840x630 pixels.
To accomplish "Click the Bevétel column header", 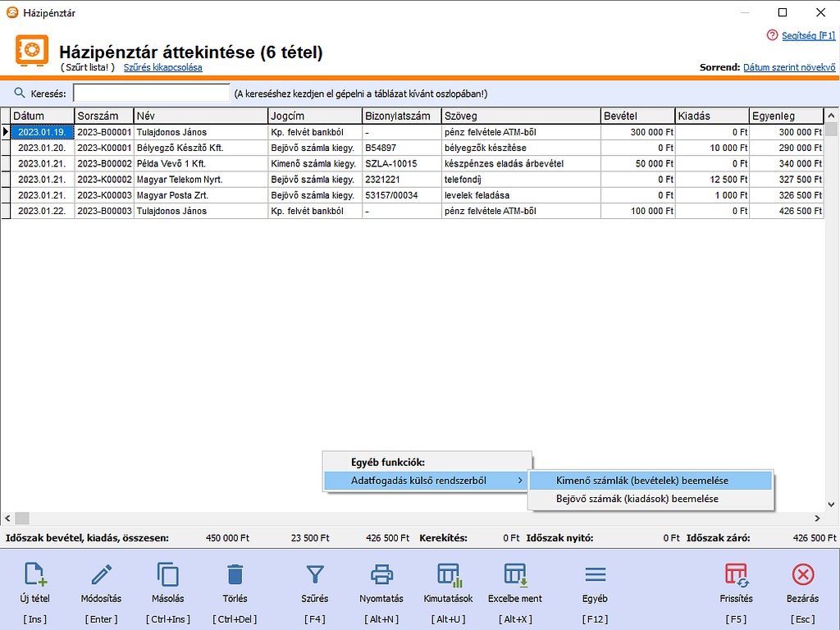I will click(637, 116).
